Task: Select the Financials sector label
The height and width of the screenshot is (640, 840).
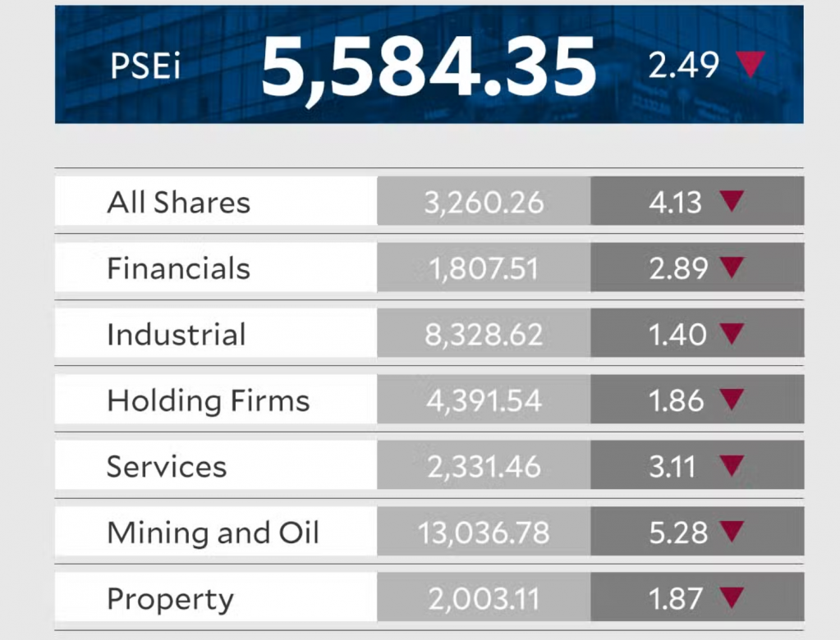Action: (x=178, y=269)
